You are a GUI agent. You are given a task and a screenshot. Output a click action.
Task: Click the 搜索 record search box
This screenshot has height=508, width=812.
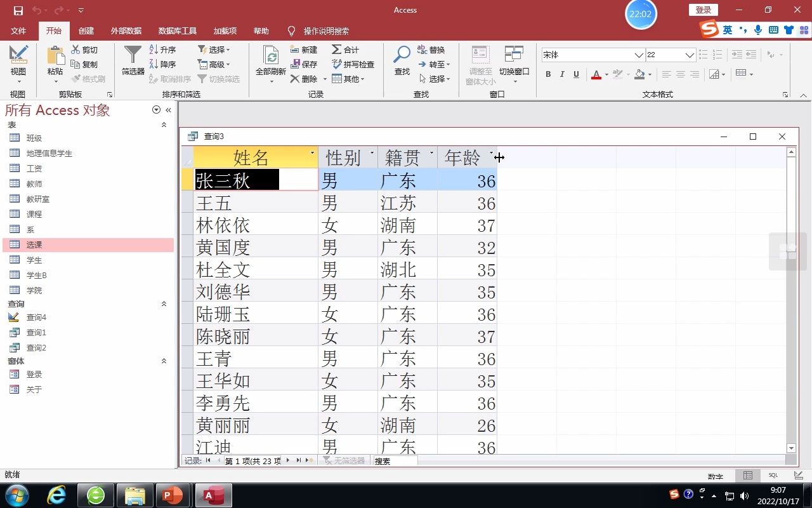396,461
